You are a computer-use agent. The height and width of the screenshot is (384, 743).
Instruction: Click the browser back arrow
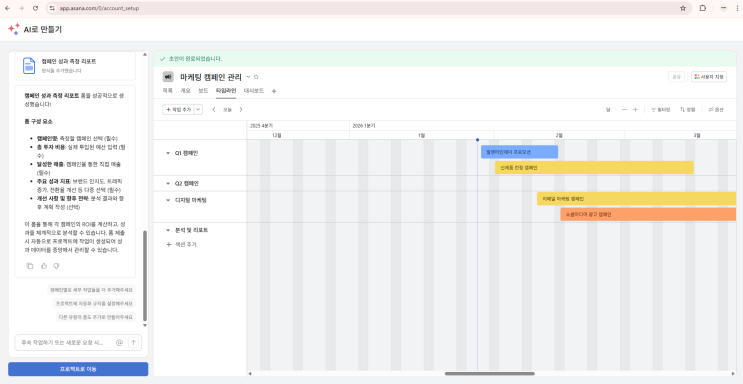(7, 8)
